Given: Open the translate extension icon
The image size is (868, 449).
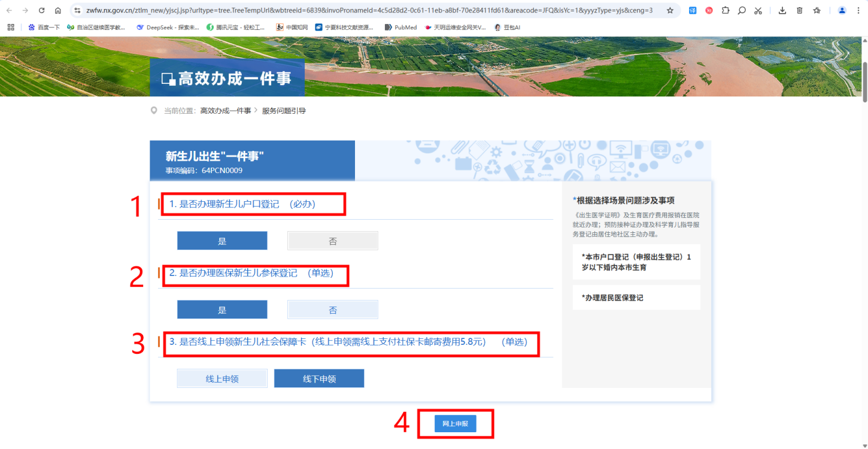Looking at the screenshot, I should (x=693, y=10).
